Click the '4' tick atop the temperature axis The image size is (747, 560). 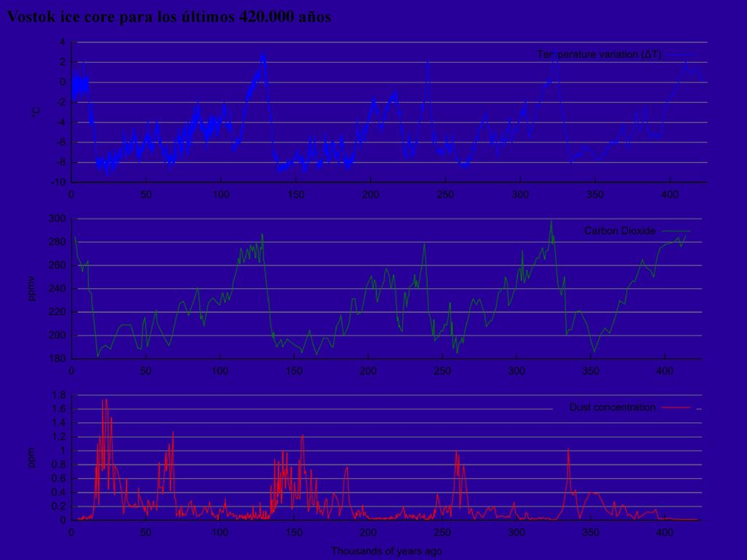(x=63, y=42)
